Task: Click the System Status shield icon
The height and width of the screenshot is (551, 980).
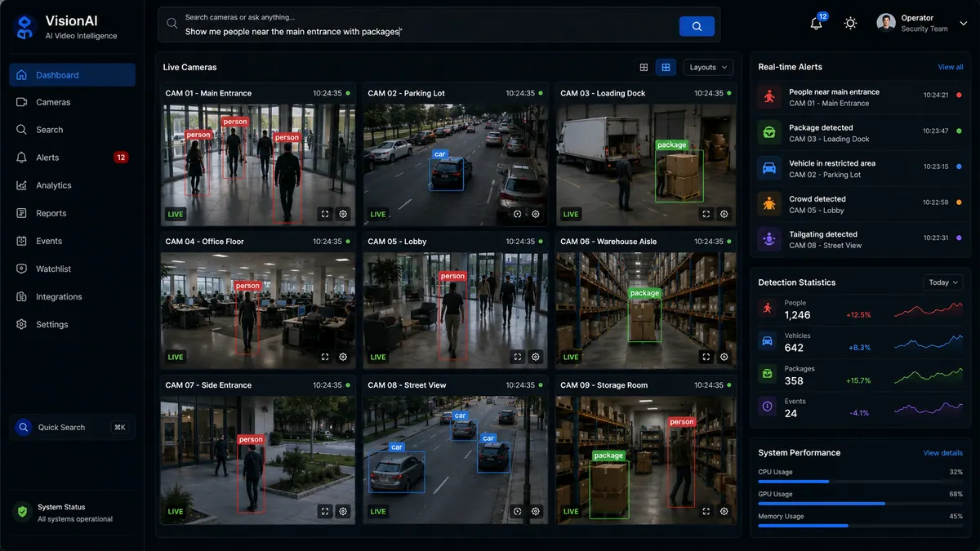Action: tap(23, 512)
